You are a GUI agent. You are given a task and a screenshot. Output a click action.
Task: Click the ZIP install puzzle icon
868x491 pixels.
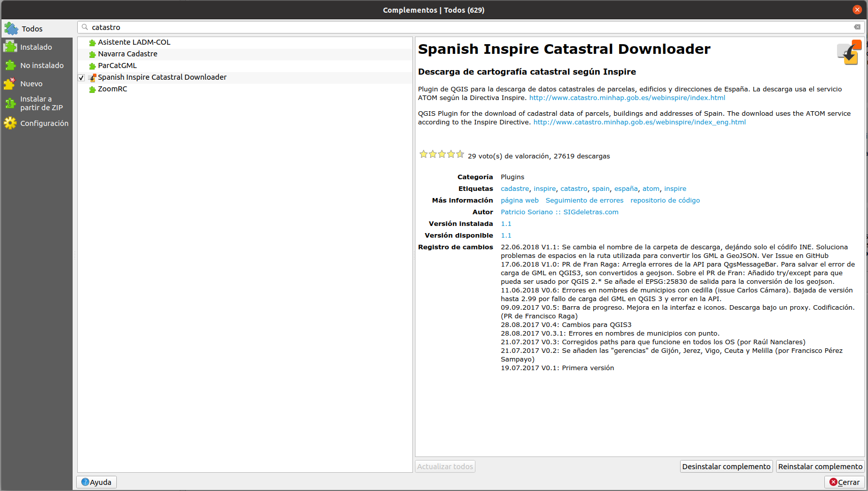click(x=10, y=103)
